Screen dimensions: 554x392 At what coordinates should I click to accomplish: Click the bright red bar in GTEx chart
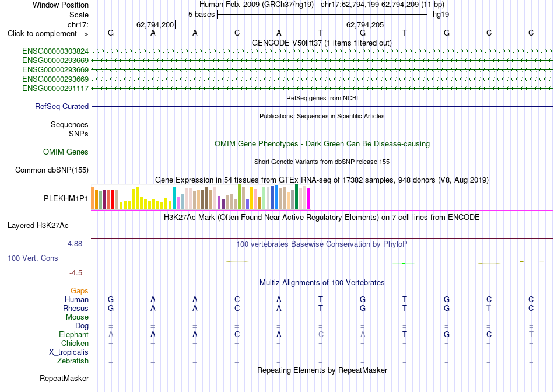click(113, 199)
